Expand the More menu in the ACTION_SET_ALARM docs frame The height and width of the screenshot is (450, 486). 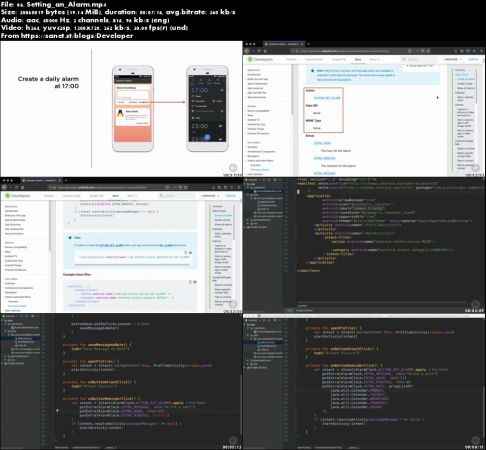[374, 59]
